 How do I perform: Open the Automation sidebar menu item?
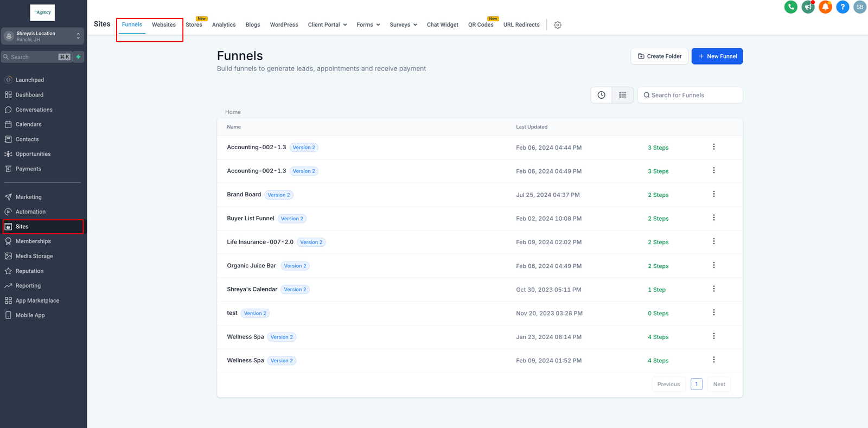point(30,212)
